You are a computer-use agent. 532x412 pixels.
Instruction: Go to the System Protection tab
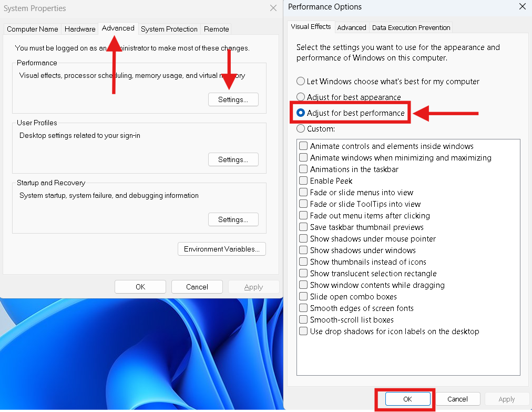pos(169,29)
